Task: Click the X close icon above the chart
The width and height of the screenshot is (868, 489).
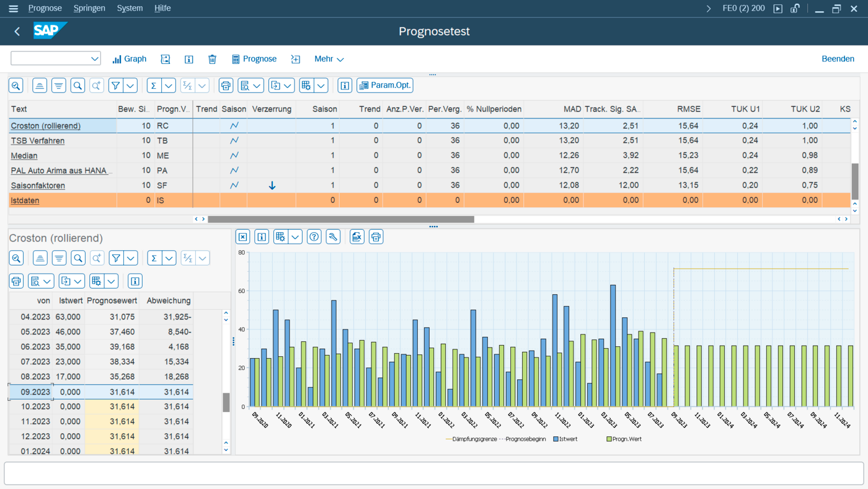Action: click(243, 237)
